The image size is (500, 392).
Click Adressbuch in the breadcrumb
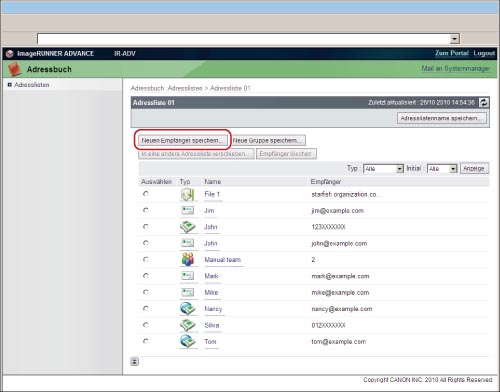147,88
